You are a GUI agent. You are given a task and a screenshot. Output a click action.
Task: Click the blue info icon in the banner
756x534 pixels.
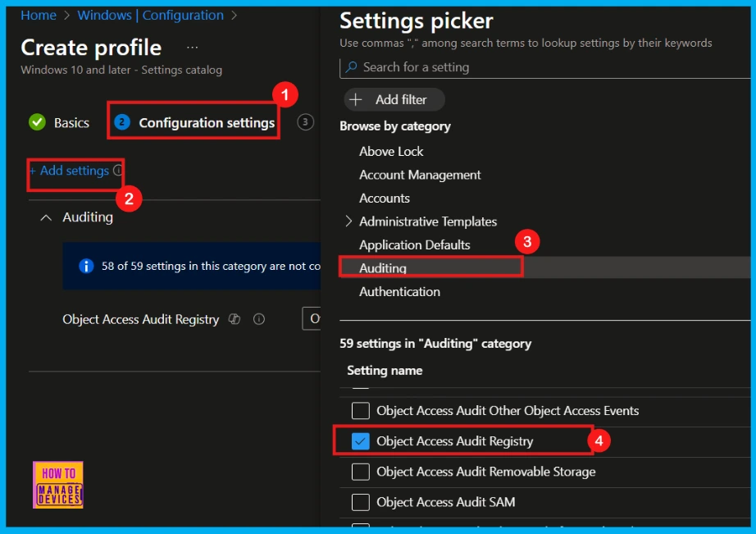click(86, 266)
